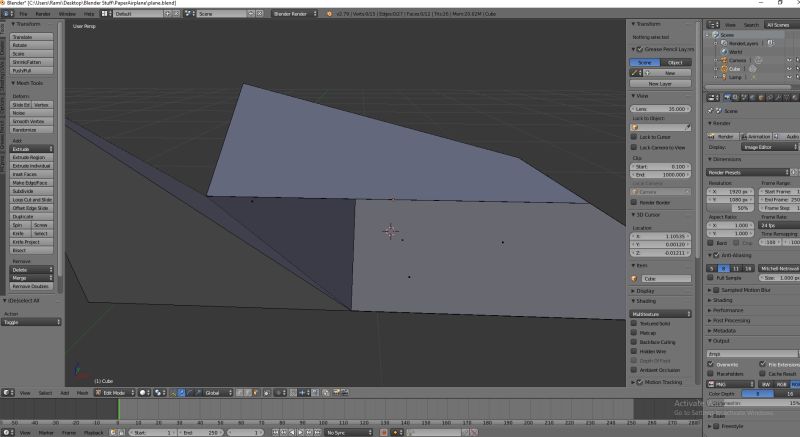Open the timeline editor type selector

(x=8, y=432)
